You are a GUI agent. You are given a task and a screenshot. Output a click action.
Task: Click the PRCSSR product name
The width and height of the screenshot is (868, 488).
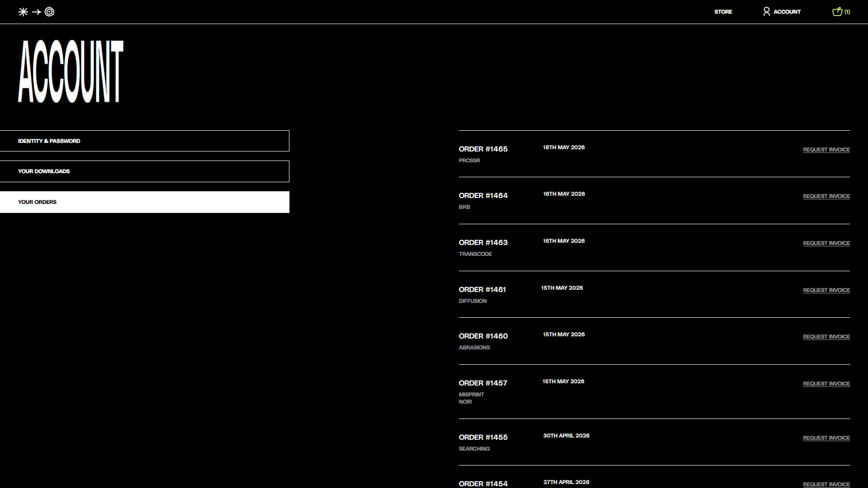coord(469,160)
